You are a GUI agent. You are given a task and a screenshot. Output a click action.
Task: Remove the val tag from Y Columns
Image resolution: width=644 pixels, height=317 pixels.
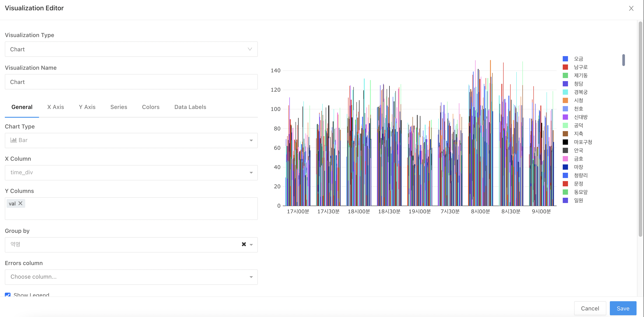21,203
